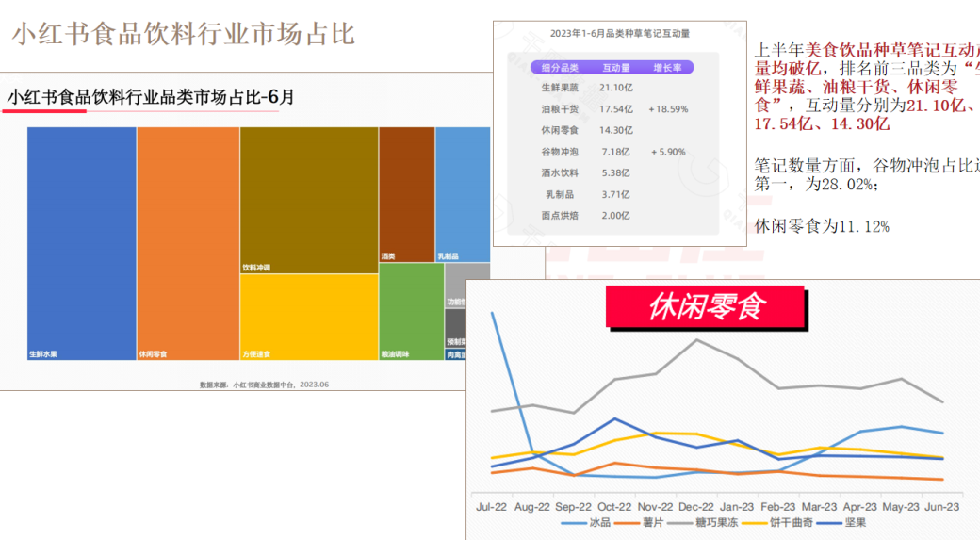Click the data source note 小红书商业数据中台

pos(264,385)
